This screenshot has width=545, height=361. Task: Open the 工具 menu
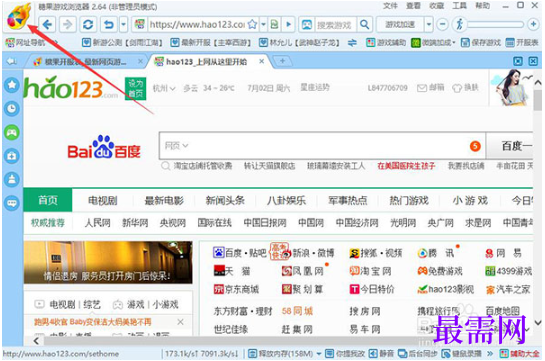pyautogui.click(x=459, y=6)
